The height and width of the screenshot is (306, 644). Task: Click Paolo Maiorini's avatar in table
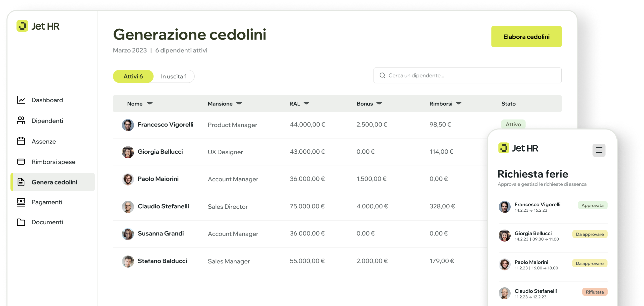(128, 180)
